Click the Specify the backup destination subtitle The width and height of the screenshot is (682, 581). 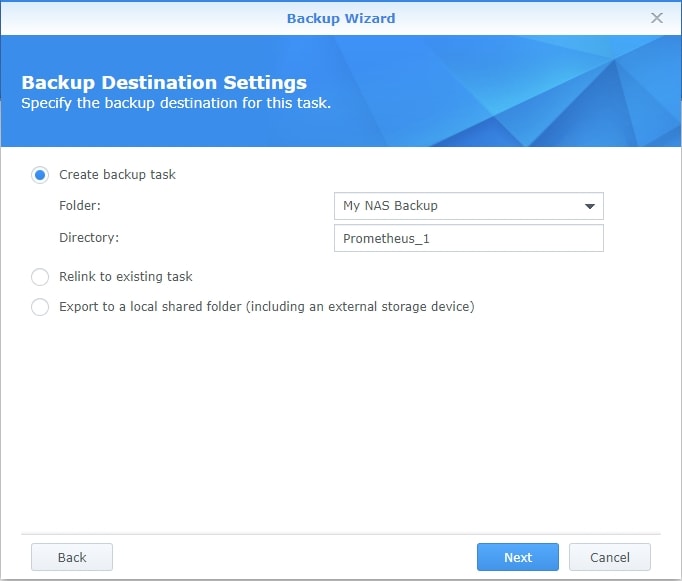(176, 103)
